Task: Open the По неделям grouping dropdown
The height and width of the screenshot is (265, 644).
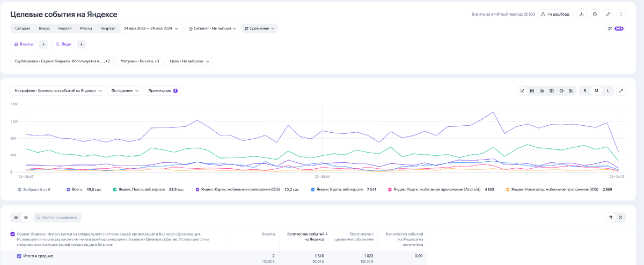Action: (x=125, y=91)
